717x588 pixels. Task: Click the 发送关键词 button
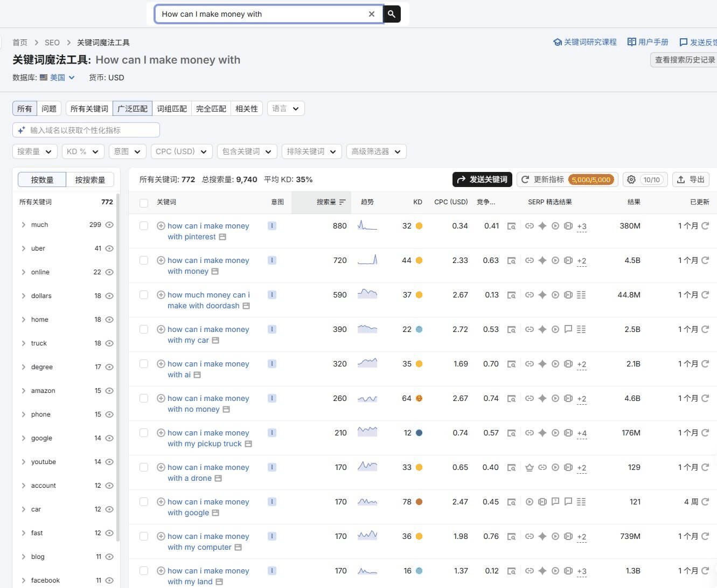(x=483, y=179)
